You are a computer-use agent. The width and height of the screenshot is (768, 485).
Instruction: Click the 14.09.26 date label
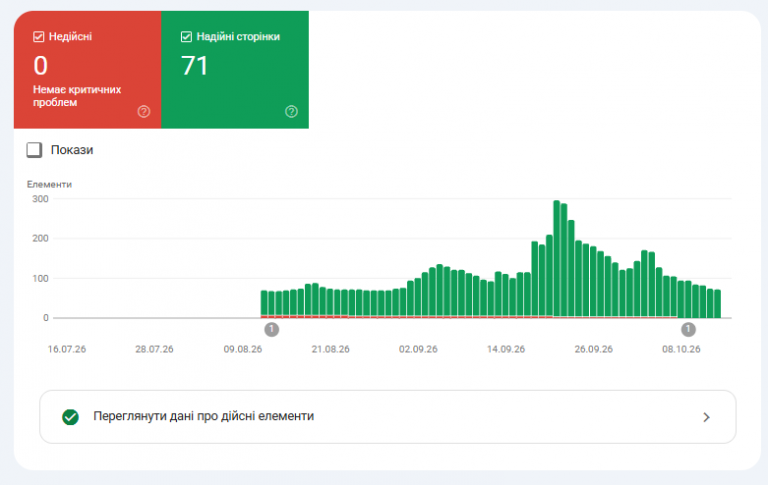click(506, 349)
